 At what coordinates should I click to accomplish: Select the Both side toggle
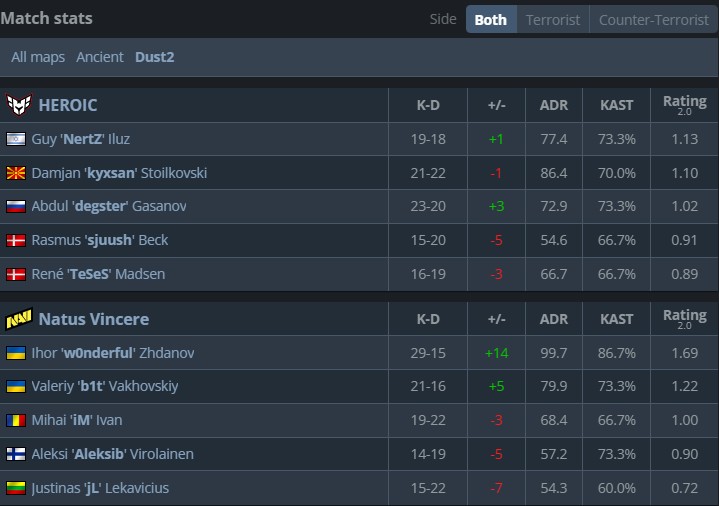point(490,19)
